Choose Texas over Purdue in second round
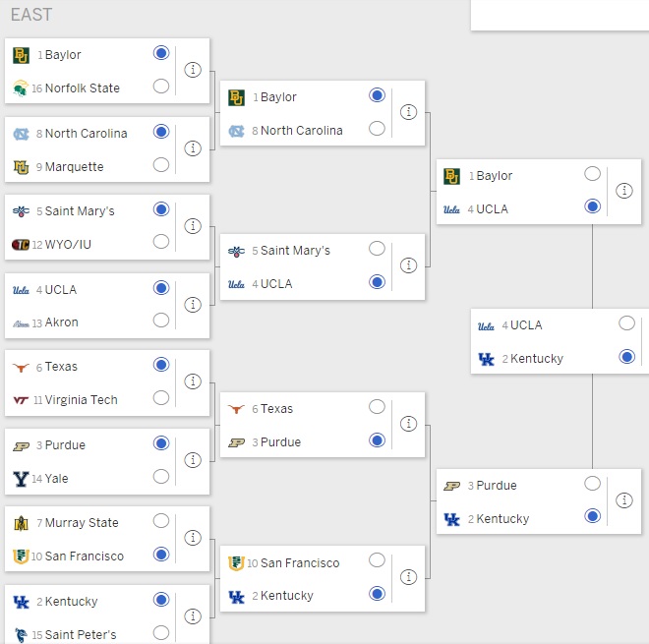This screenshot has height=644, width=649. 377,407
